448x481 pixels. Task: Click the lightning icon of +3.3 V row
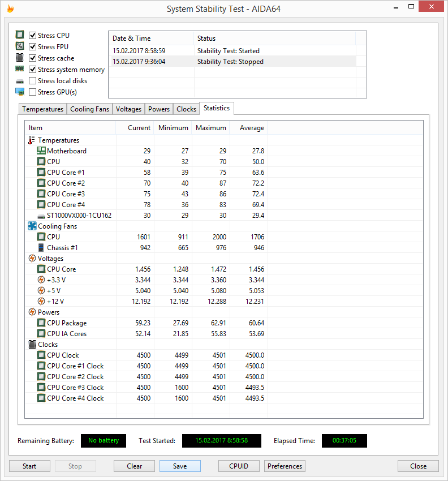(x=41, y=280)
